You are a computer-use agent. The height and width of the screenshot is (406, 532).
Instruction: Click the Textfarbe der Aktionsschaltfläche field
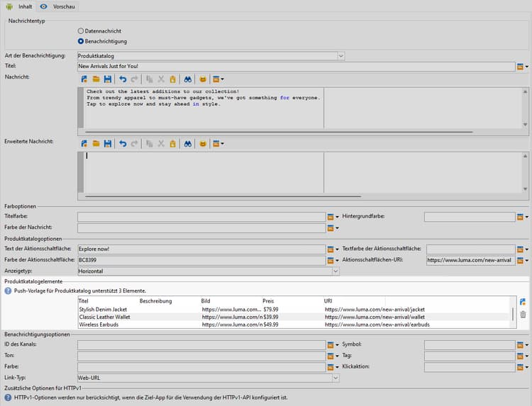470,249
